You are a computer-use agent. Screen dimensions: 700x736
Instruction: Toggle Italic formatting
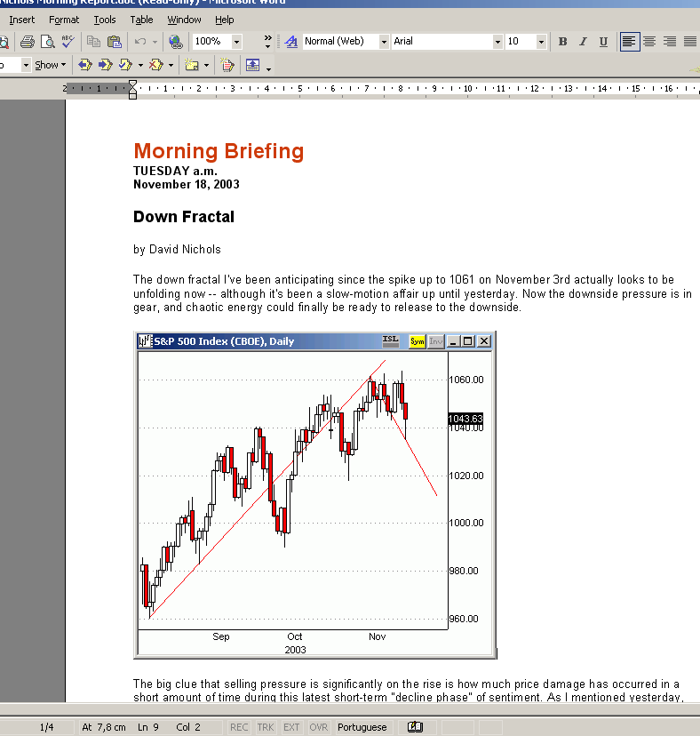[x=583, y=42]
